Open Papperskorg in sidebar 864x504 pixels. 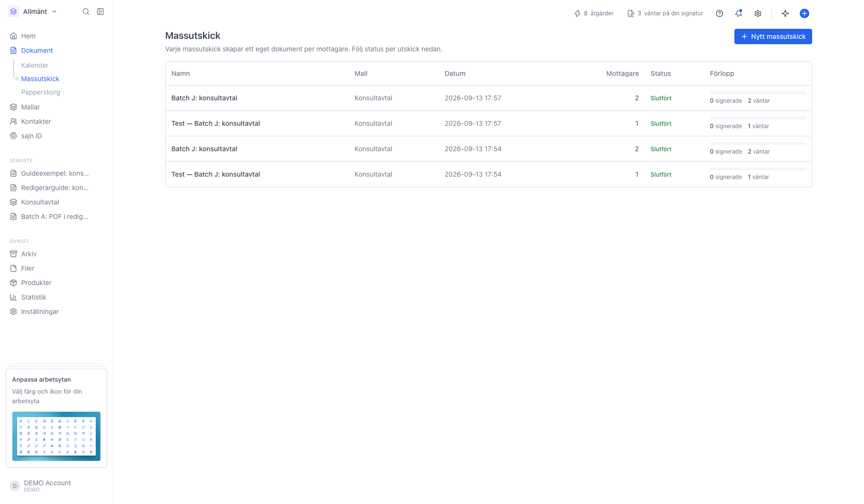pyautogui.click(x=40, y=92)
